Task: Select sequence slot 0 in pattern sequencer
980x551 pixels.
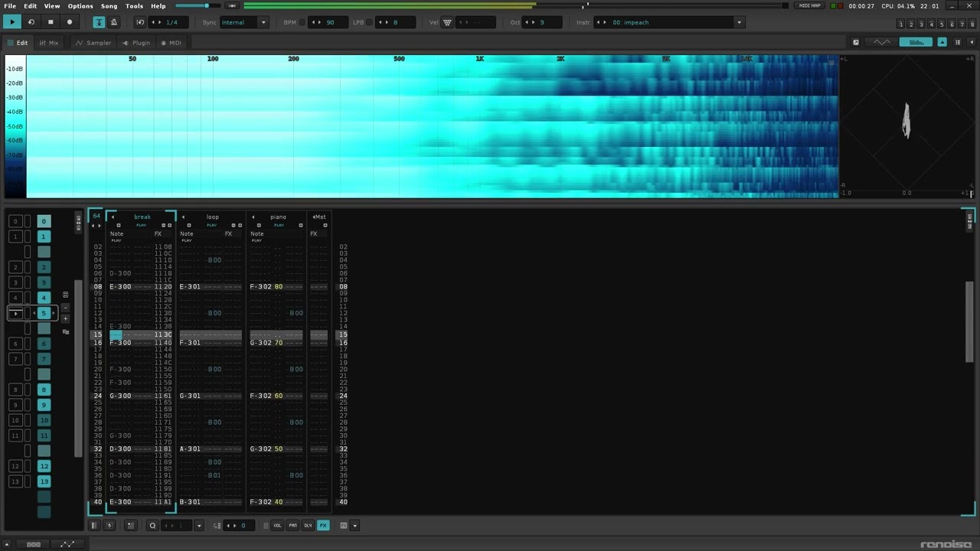Action: [15, 221]
